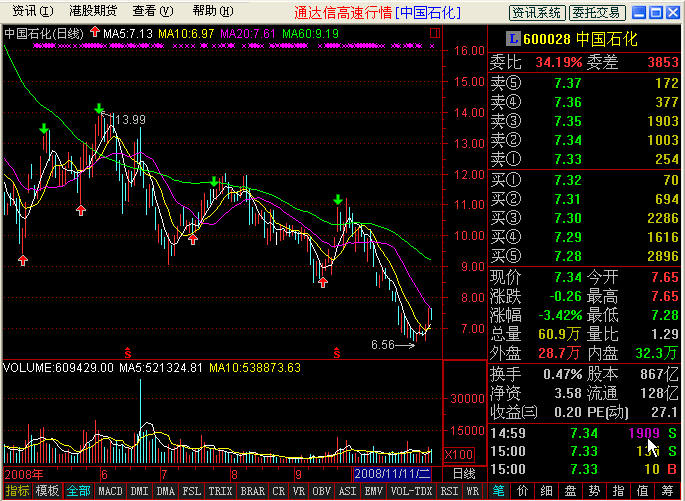The width and height of the screenshot is (685, 501).
Task: Open the 查看(V) menu
Action: pos(153,11)
